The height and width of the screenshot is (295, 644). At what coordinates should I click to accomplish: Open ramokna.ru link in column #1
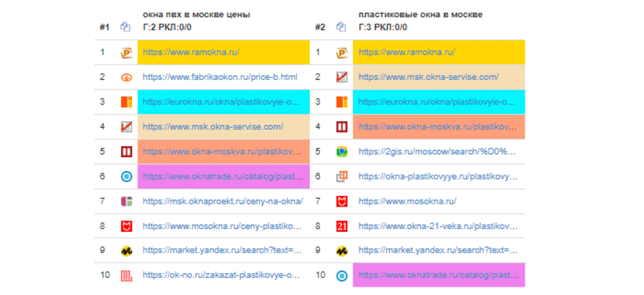[191, 52]
